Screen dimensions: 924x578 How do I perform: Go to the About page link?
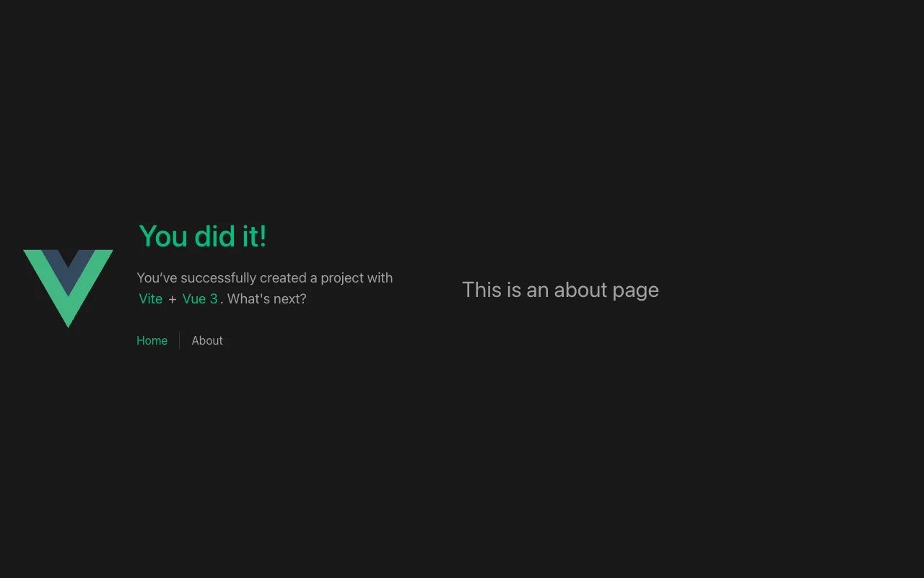[x=207, y=340]
